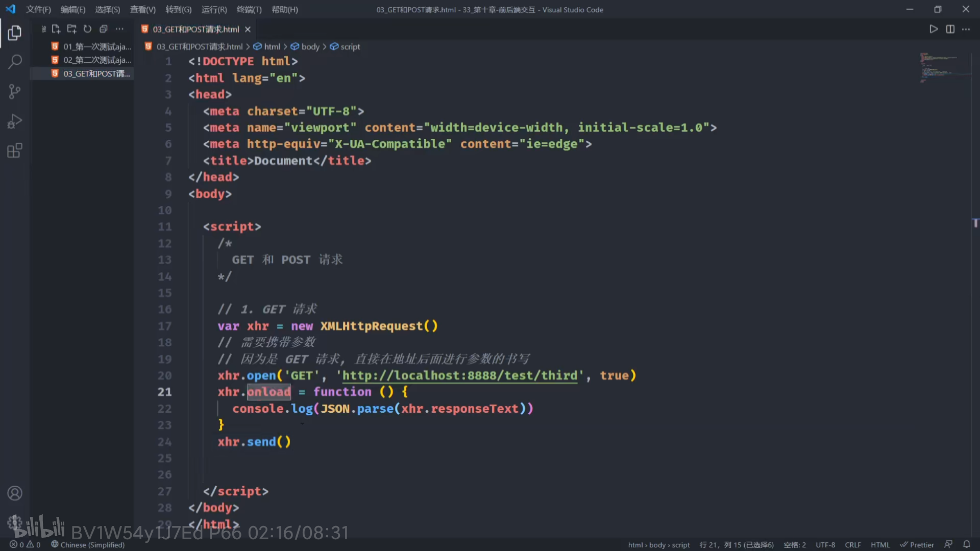Screen dimensions: 980x551
Task: Open the Accounts icon in activity bar
Action: (x=15, y=493)
